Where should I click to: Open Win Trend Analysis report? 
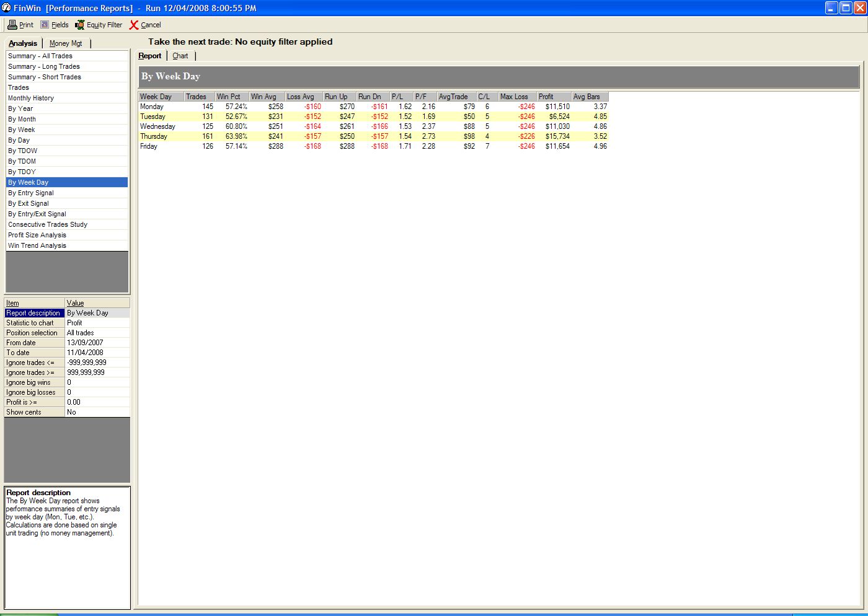[67, 245]
